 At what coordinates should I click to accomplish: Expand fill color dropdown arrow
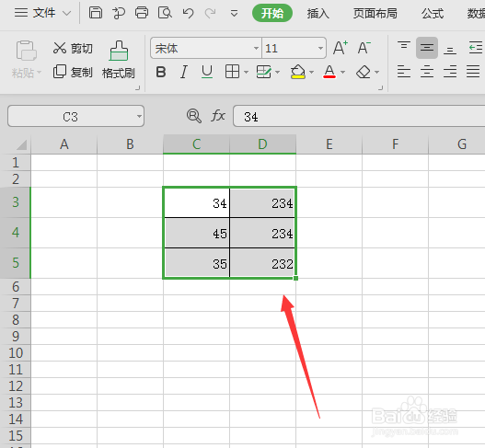click(x=311, y=73)
